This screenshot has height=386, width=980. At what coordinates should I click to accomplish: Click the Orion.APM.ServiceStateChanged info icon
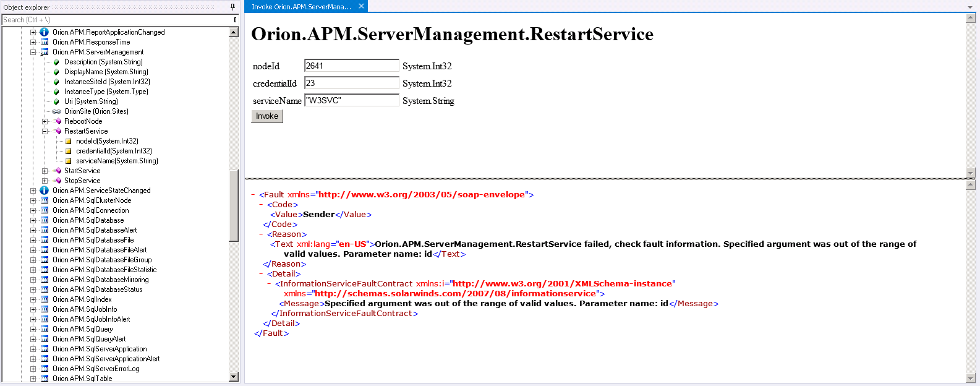(45, 191)
